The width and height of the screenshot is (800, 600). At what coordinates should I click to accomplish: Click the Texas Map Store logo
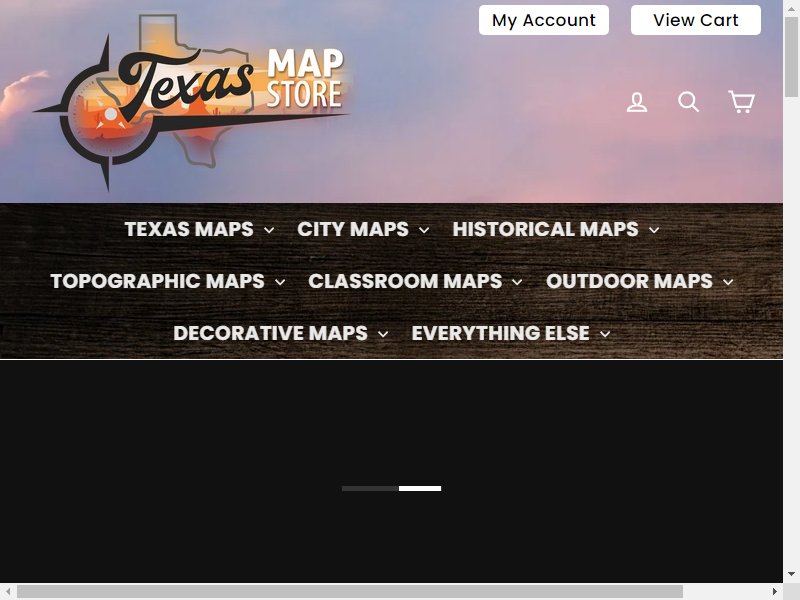tap(193, 103)
